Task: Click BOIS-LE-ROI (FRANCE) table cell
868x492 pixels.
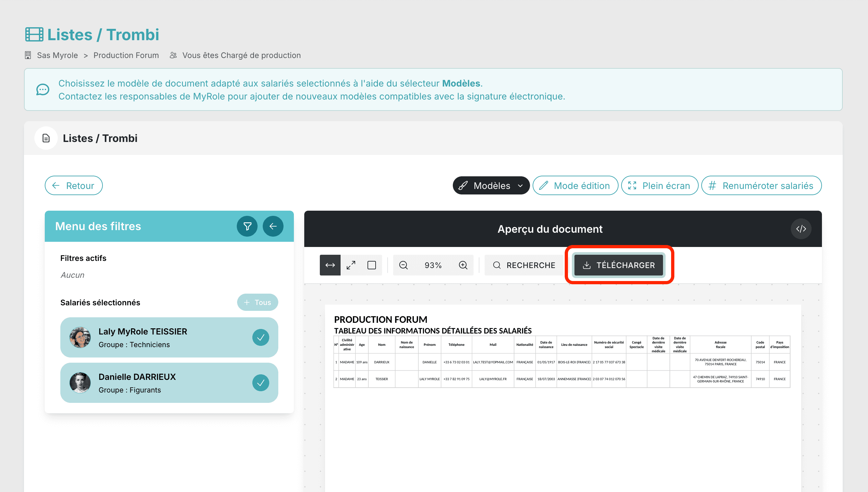Action: [x=574, y=362]
